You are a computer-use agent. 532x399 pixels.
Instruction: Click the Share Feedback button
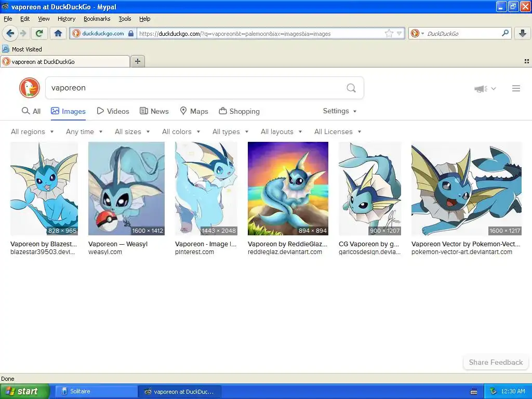[x=496, y=362]
